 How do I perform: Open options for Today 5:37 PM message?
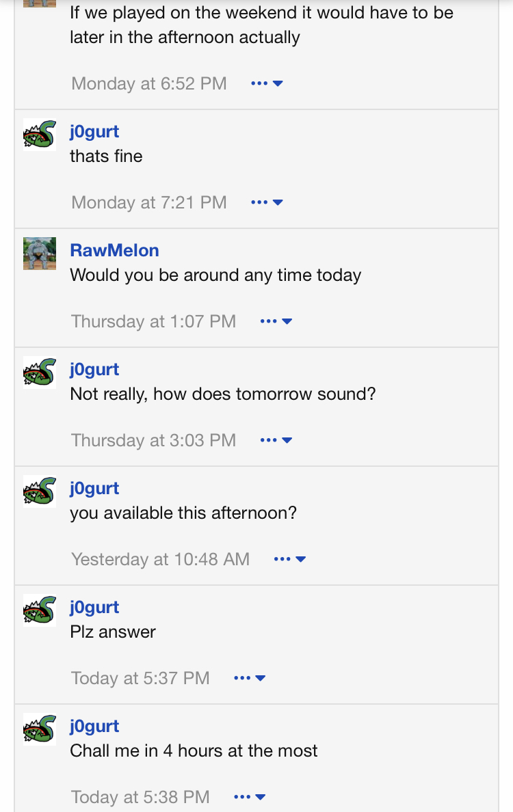coord(250,678)
